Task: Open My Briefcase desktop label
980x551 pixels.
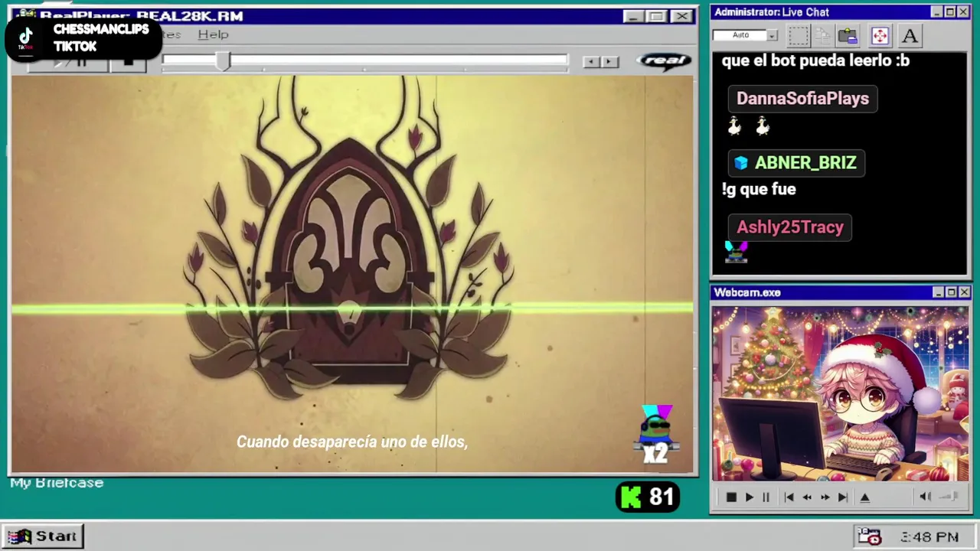Action: tap(57, 483)
